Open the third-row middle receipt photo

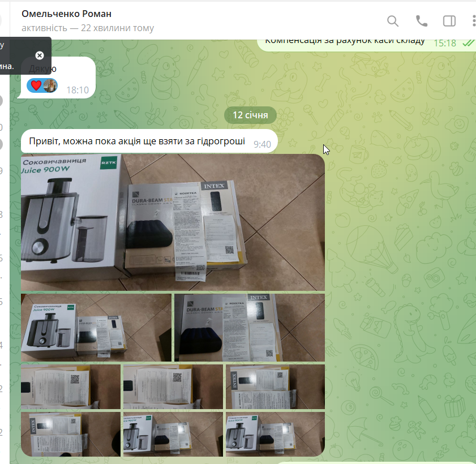coord(173,386)
